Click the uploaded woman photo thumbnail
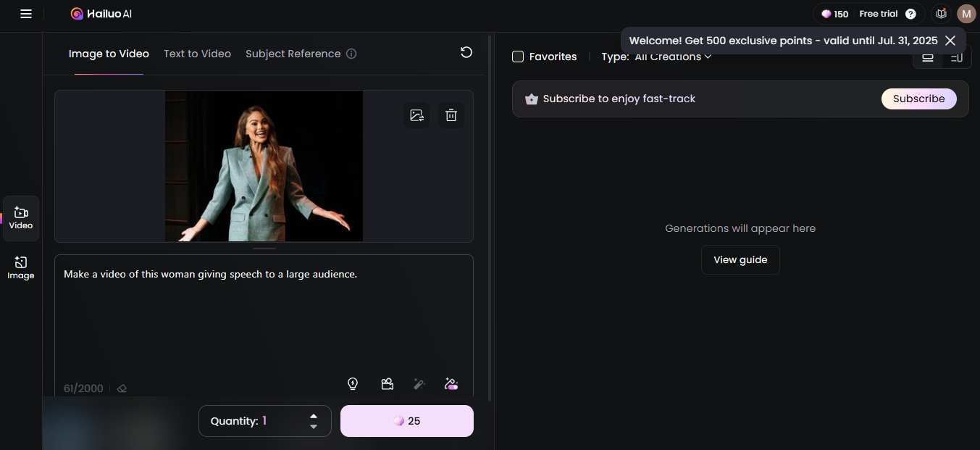Image resolution: width=980 pixels, height=450 pixels. 264,166
